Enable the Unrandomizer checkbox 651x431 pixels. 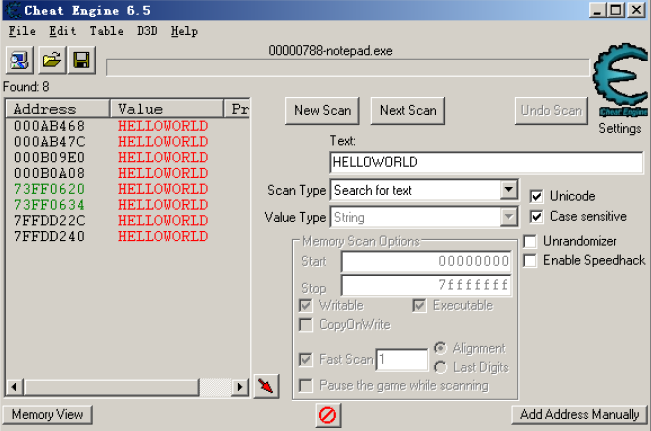click(x=530, y=241)
